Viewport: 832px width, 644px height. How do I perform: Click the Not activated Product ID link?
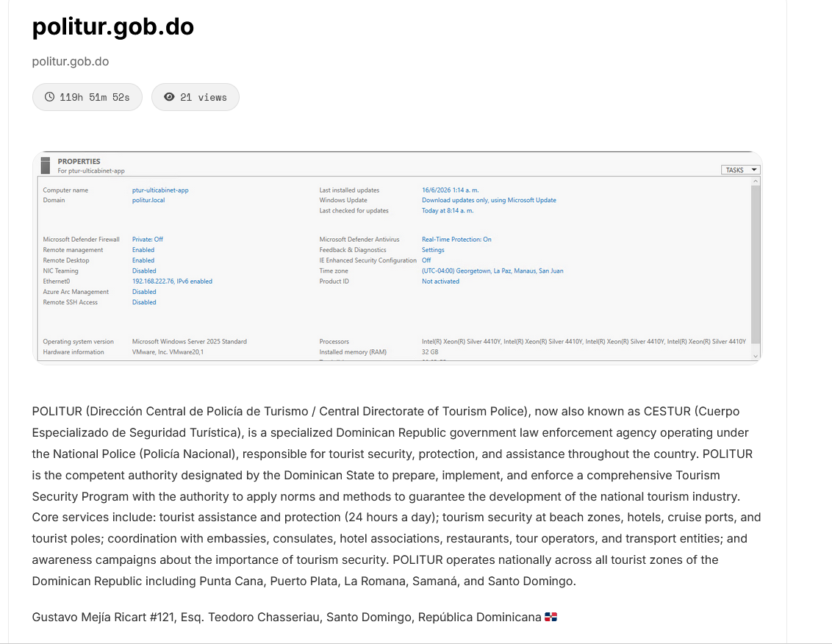tap(440, 282)
